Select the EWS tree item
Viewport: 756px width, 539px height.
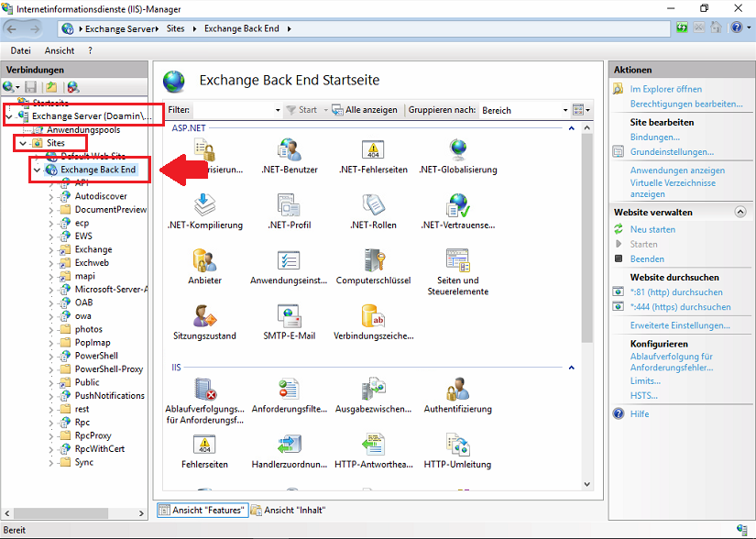(82, 236)
